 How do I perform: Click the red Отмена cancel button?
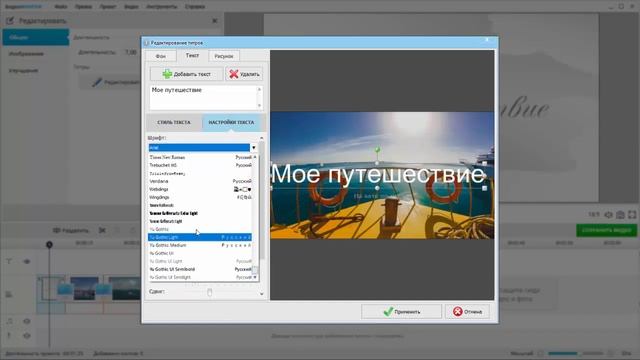(467, 311)
